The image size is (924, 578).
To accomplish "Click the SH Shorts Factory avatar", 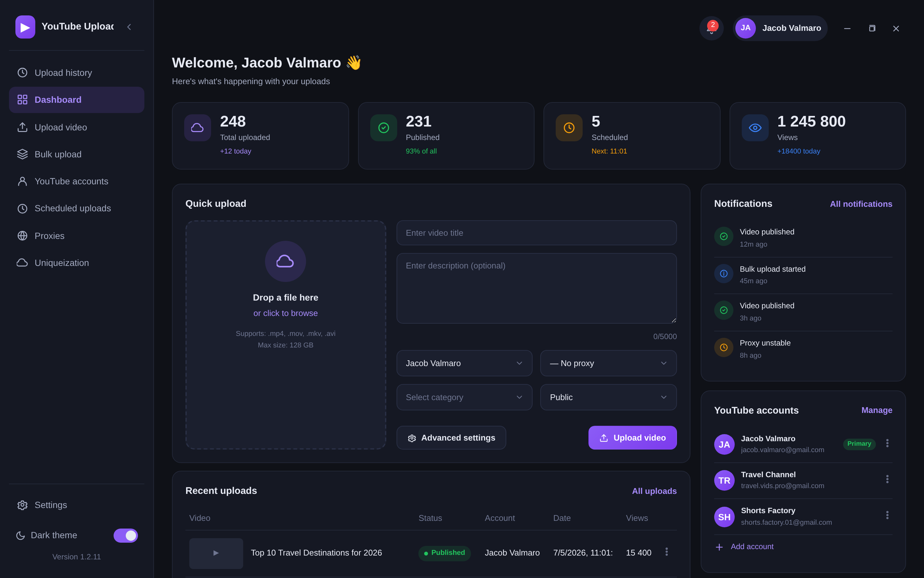I will (724, 517).
